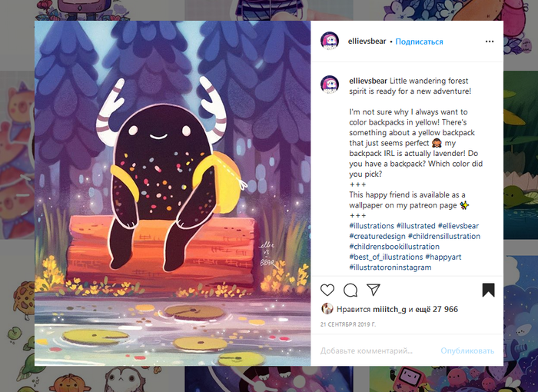Follow ellievsbear via Подписаться link
Viewport: 538px width, 392px height.
[x=419, y=42]
